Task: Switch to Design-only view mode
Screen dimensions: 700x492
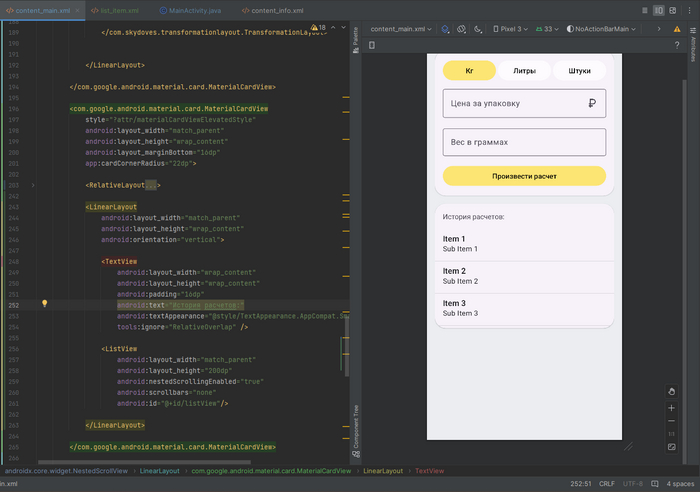Action: (672, 10)
